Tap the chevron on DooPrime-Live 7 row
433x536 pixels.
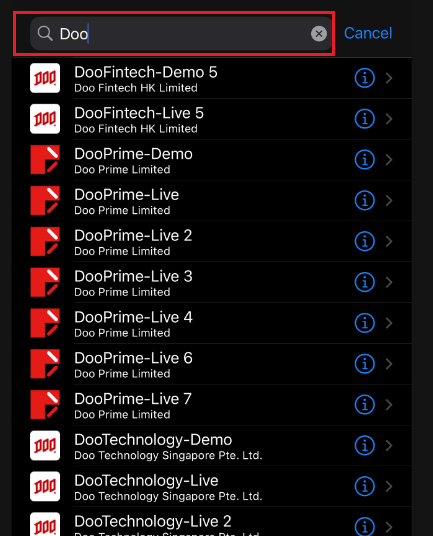[389, 405]
